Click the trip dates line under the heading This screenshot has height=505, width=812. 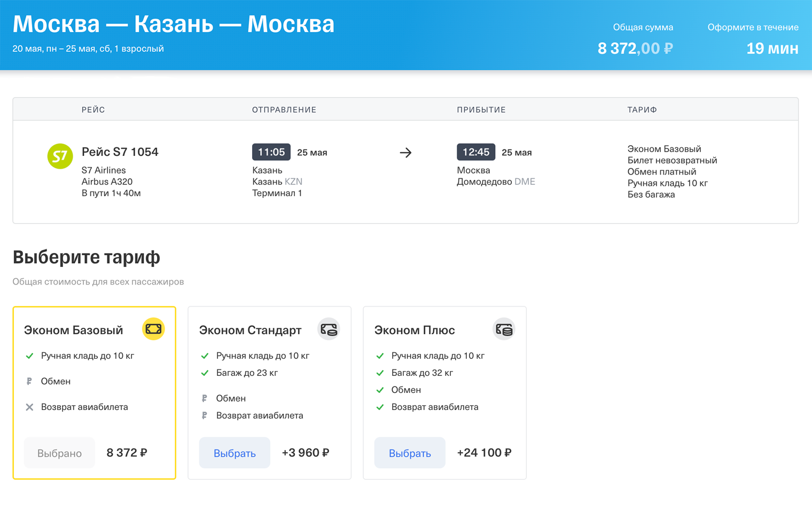pos(88,49)
